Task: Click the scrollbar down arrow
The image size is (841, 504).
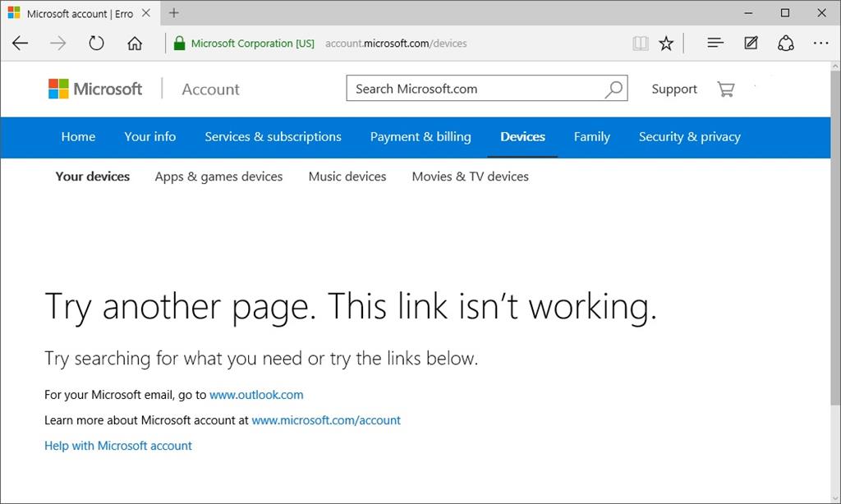Action: (835, 498)
